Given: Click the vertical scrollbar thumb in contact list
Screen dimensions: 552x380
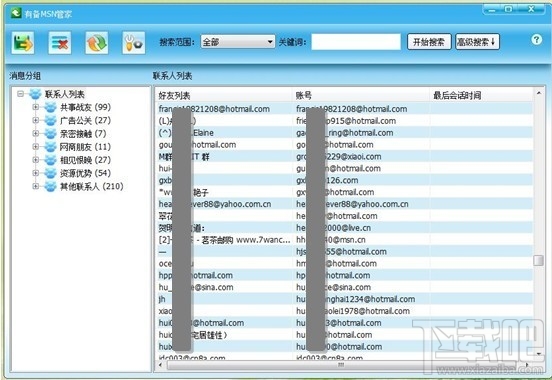Looking at the screenshot, I should tap(538, 260).
